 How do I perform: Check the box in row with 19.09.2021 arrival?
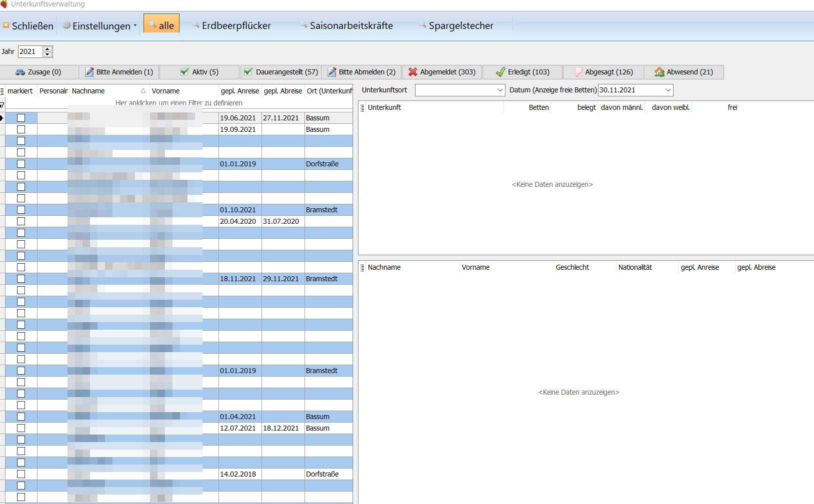21,129
